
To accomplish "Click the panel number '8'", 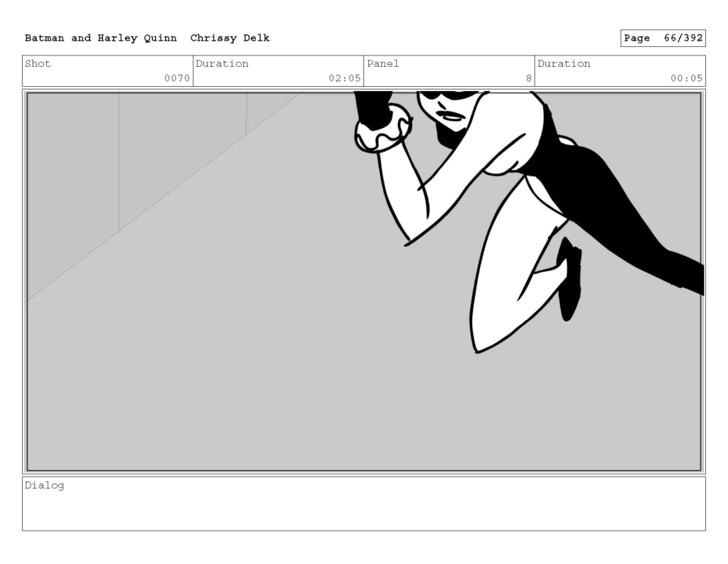I will coord(528,78).
